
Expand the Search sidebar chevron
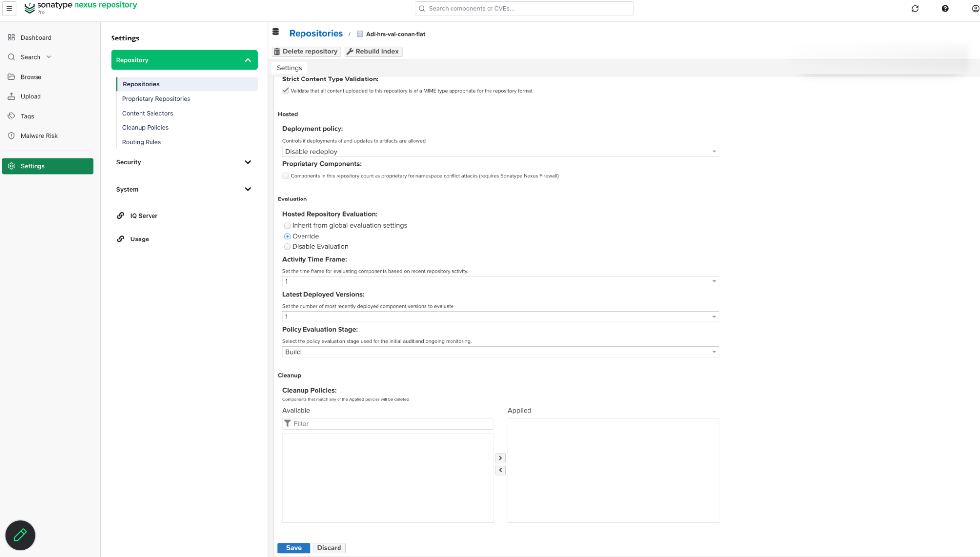[x=49, y=57]
